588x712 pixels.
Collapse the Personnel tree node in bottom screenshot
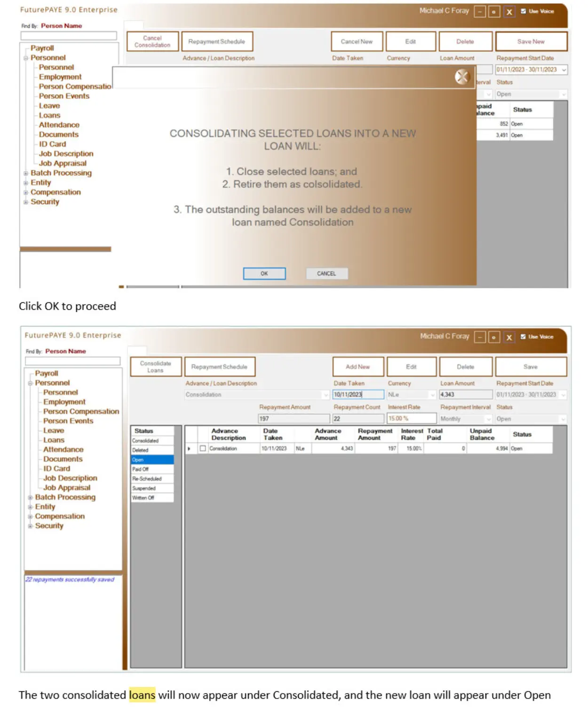30,383
